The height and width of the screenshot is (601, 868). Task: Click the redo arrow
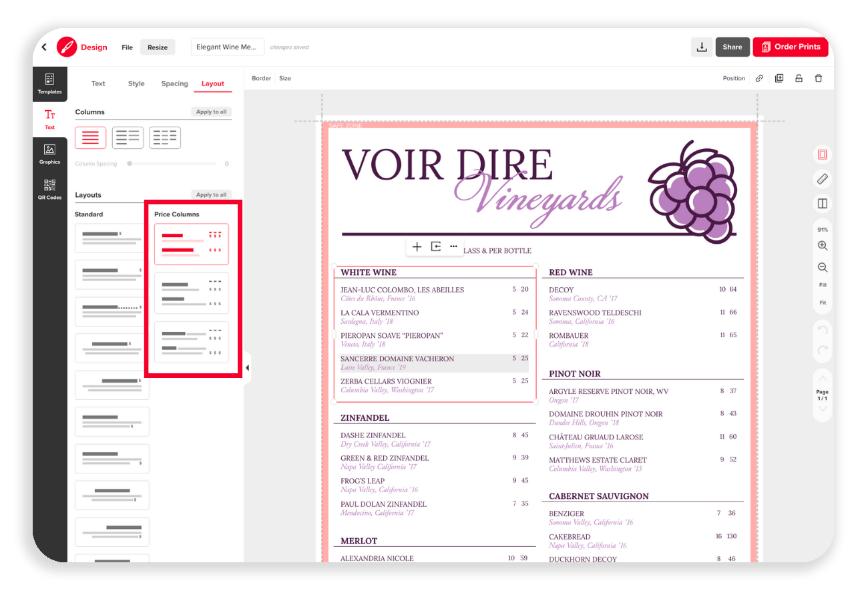[x=823, y=350]
